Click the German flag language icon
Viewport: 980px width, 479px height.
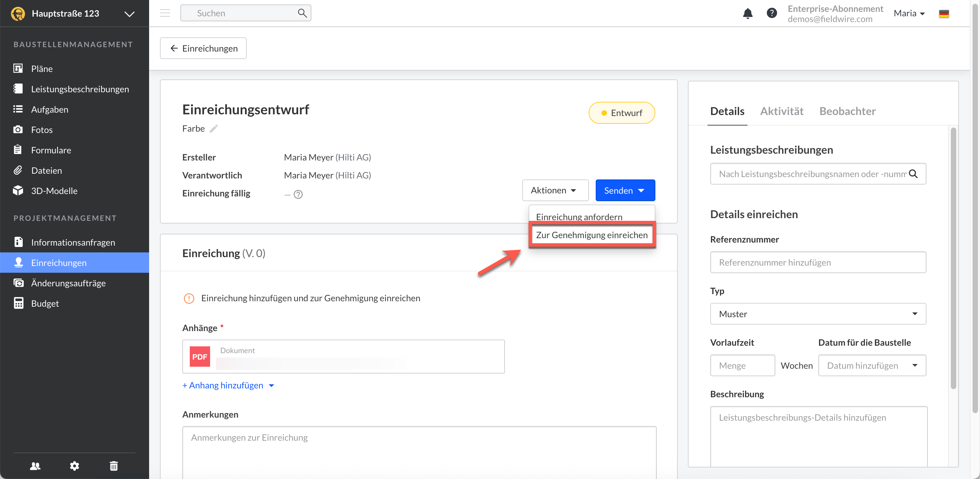[943, 14]
